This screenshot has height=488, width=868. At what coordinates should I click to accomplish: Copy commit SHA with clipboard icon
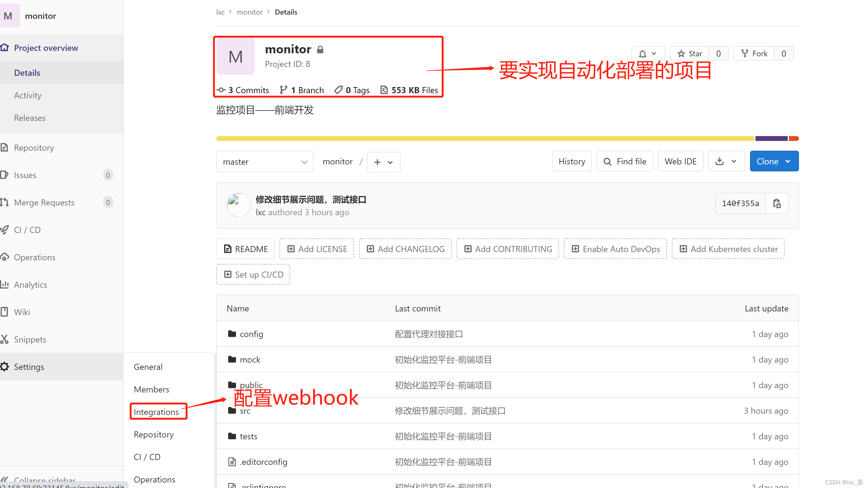[x=777, y=203]
